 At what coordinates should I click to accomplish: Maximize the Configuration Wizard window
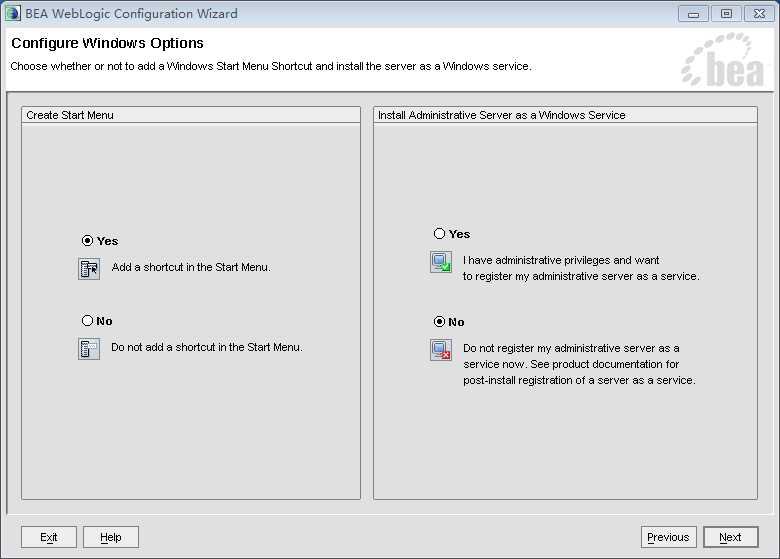click(x=726, y=14)
